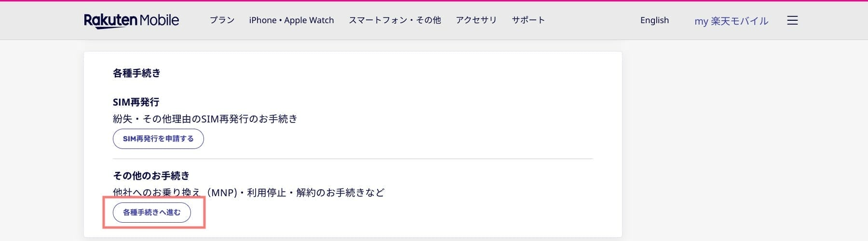This screenshot has height=241, width=868.
Task: Open my 楽天モバイル link
Action: pos(731,21)
